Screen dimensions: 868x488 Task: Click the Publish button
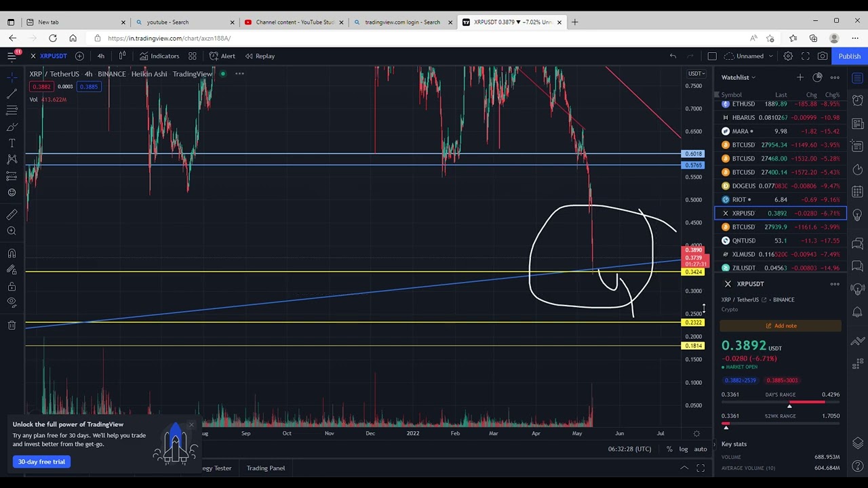849,56
